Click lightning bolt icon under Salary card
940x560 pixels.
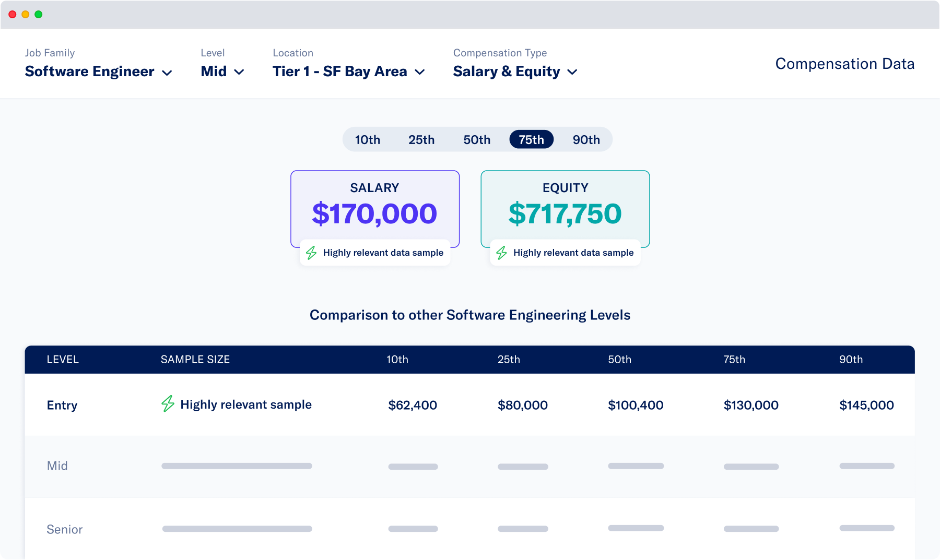[312, 253]
